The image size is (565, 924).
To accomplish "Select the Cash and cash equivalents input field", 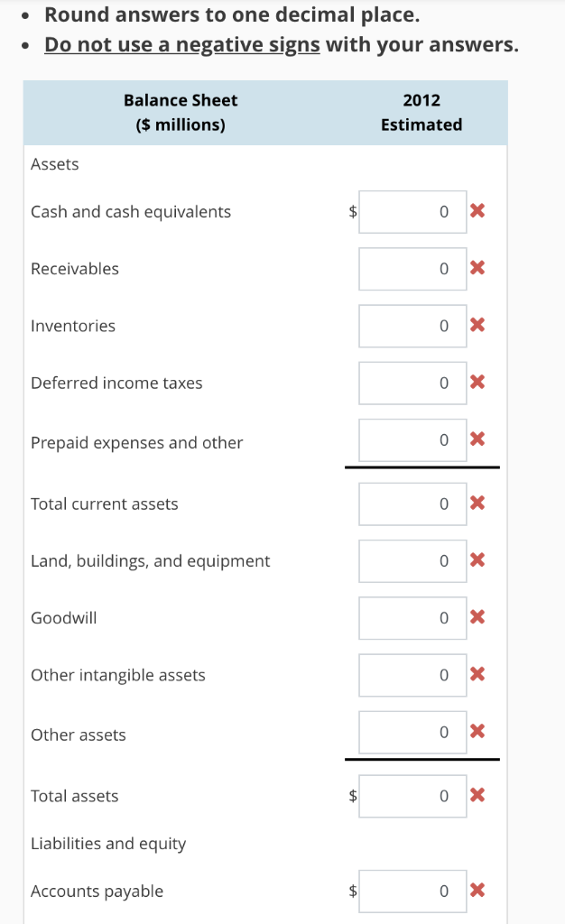I will tap(412, 211).
